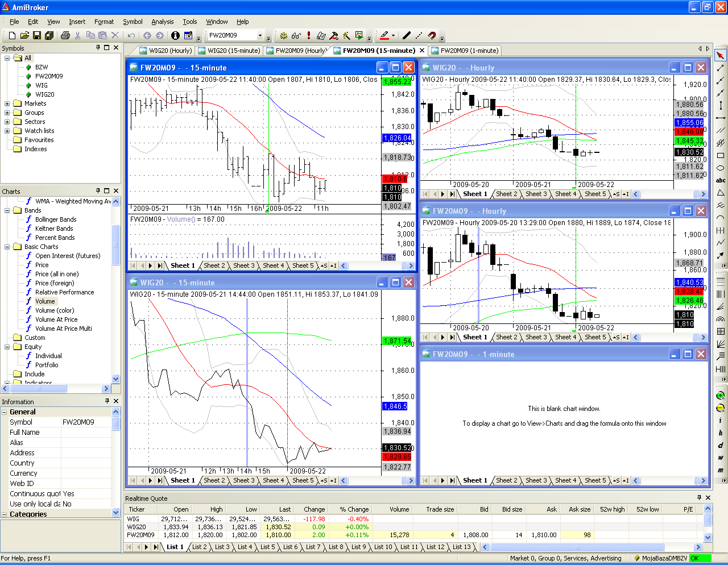Select the rectangle drawing tool
This screenshot has height=565, width=728.
(721, 155)
